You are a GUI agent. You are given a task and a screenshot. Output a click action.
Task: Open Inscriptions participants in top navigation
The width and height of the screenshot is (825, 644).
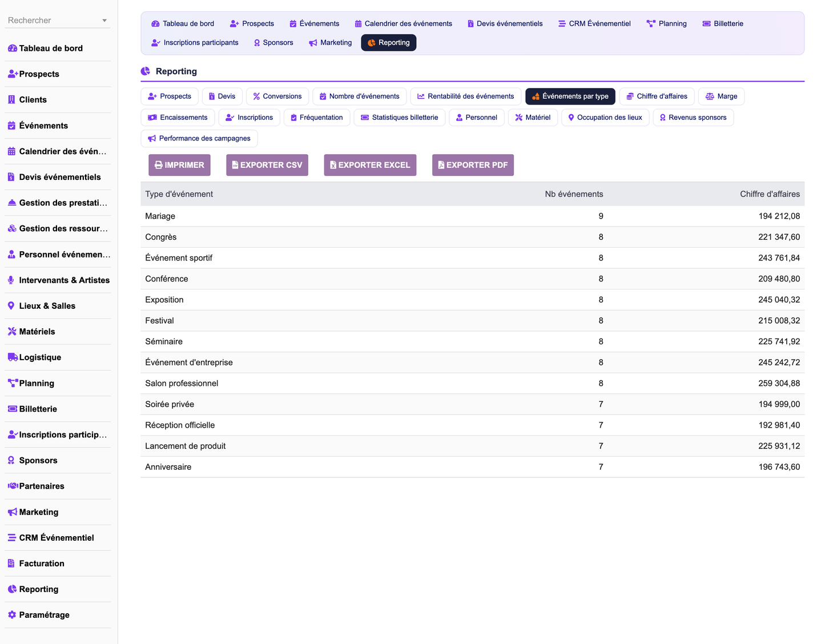(x=195, y=43)
